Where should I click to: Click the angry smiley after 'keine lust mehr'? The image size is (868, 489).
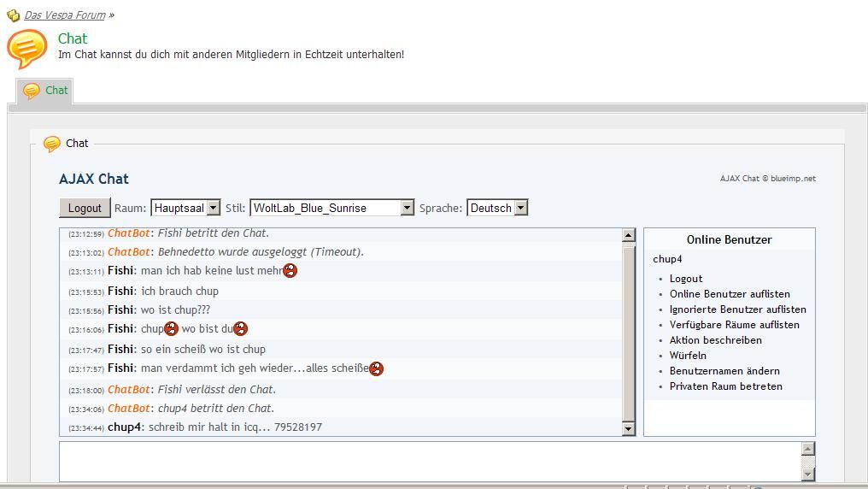[x=290, y=271]
